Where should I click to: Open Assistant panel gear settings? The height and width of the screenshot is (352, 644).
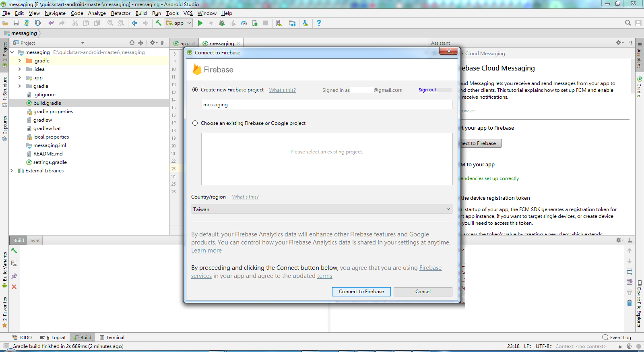point(620,43)
